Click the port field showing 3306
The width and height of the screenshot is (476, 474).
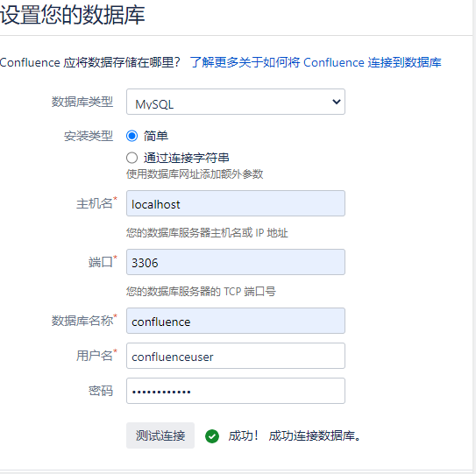point(236,262)
